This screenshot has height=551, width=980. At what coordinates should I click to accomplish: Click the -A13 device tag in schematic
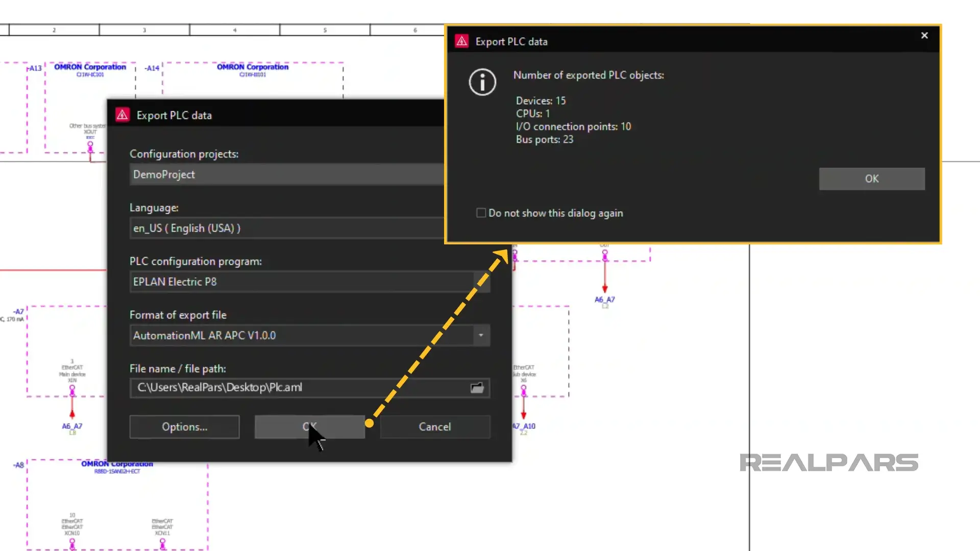point(34,68)
